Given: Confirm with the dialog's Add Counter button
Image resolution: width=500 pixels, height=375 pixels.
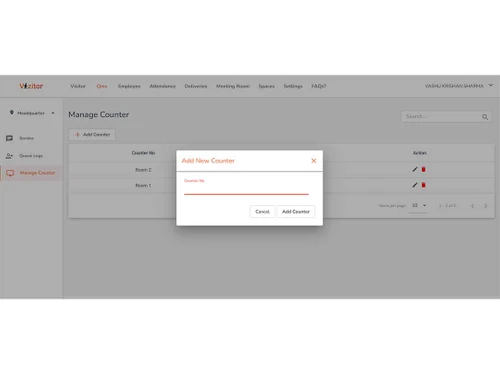Looking at the screenshot, I should coord(296,212).
